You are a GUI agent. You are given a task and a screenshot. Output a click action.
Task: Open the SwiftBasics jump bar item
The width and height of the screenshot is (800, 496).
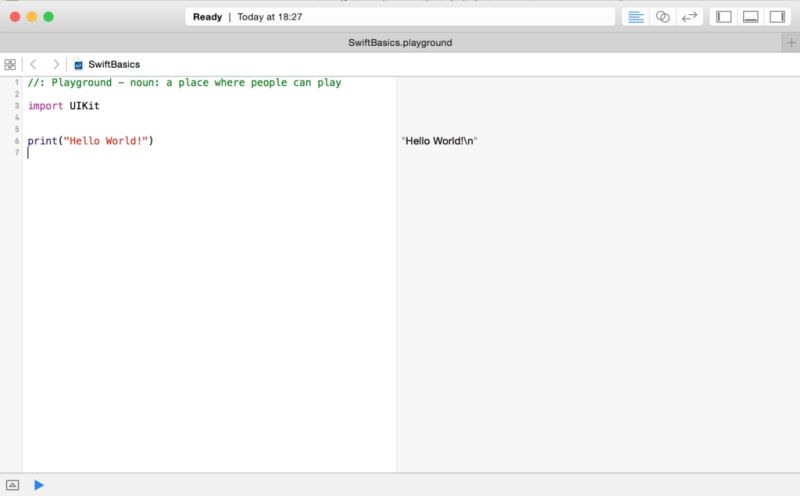[x=107, y=64]
